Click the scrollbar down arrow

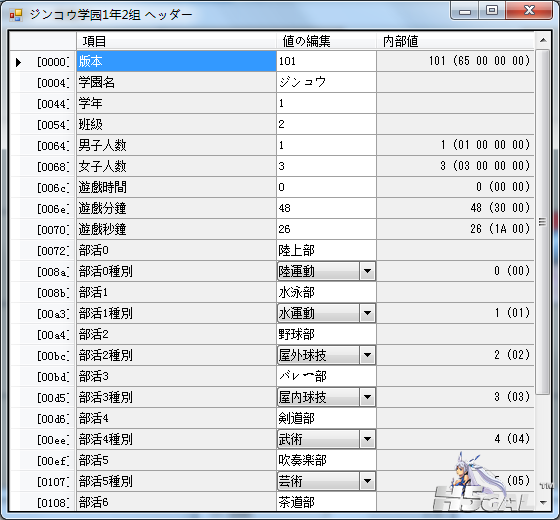point(543,502)
